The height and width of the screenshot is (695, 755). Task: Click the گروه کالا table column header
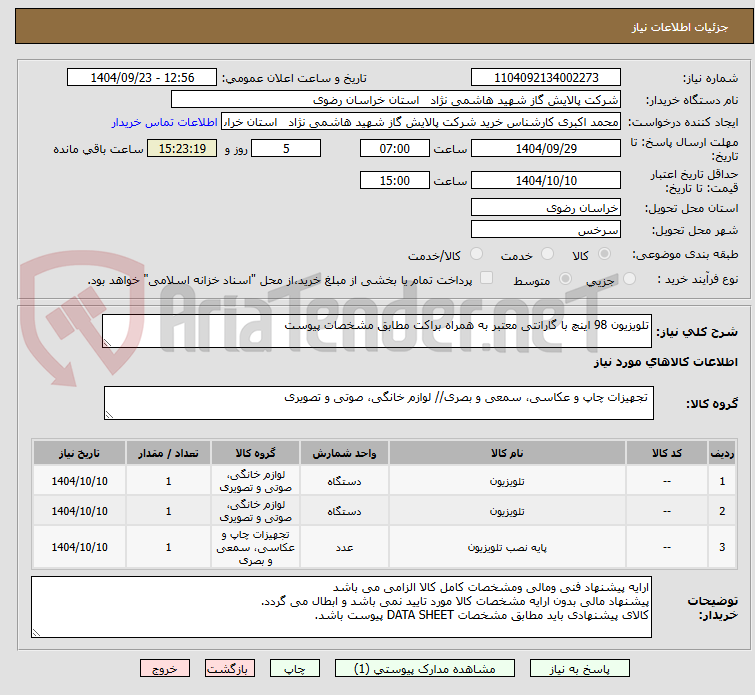[x=255, y=453]
